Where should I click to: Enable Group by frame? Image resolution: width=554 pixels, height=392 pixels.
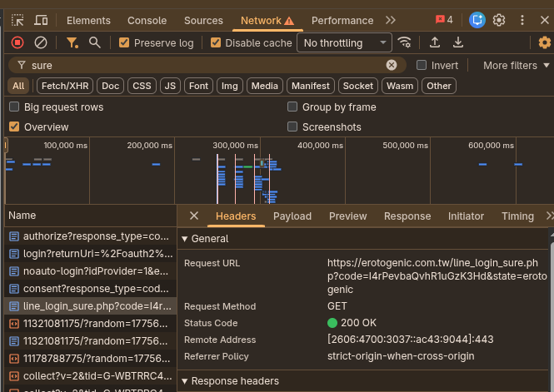point(292,107)
